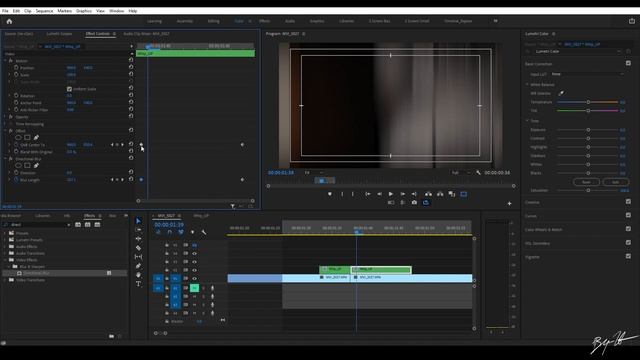Select the Razor tool
Viewport: 640px width, 360px height.
pos(138,248)
